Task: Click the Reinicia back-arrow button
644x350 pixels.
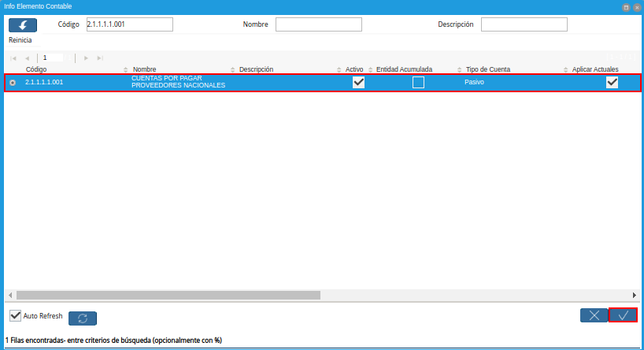Action: pyautogui.click(x=23, y=25)
